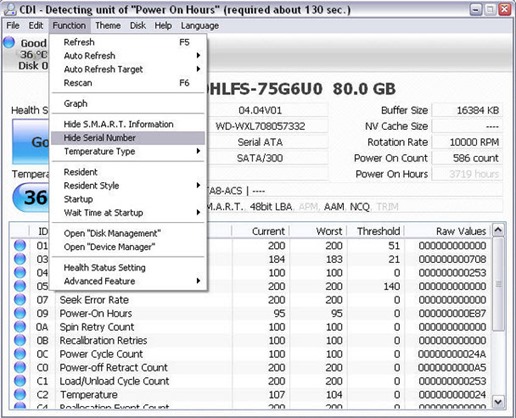Viewport: 516px width, 418px height.
Task: Click the blue status orb for Seek Error Rate
Action: pos(20,299)
